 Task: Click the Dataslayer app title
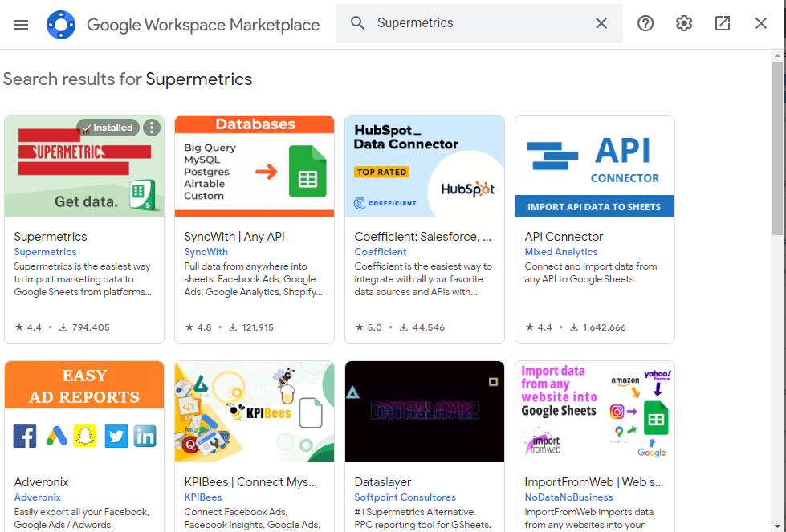(x=383, y=482)
